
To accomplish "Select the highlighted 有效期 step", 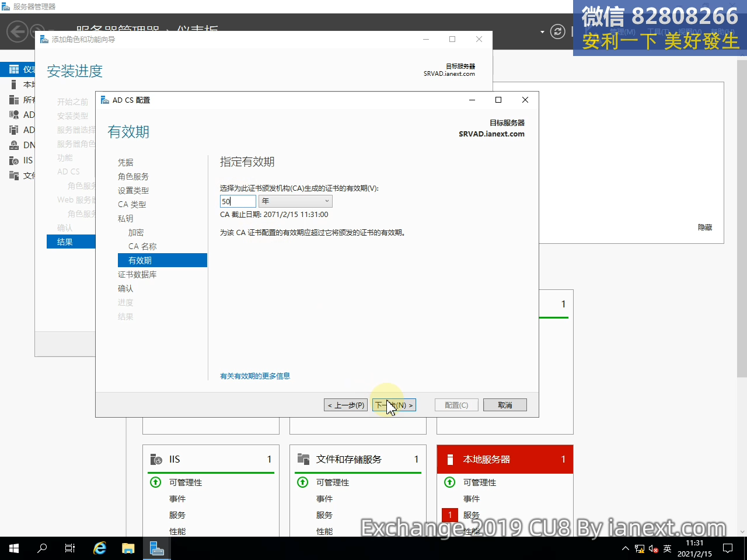I will 162,260.
